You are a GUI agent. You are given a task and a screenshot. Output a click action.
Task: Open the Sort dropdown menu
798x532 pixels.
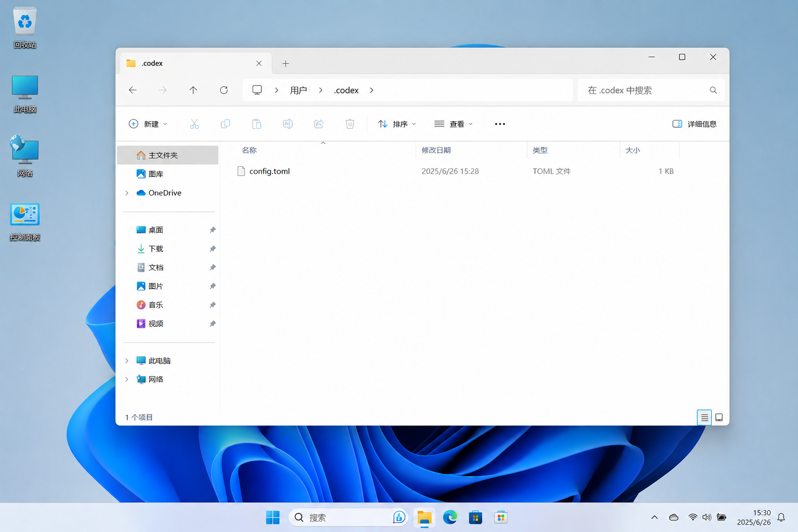tap(397, 124)
